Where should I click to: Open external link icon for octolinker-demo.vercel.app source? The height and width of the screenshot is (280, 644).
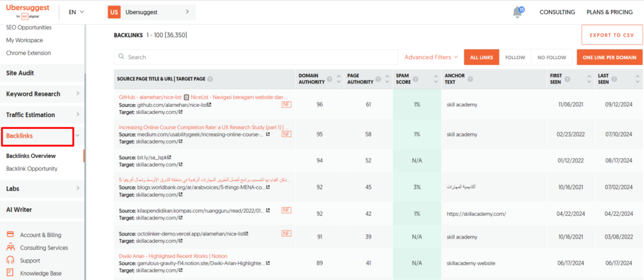(x=246, y=234)
